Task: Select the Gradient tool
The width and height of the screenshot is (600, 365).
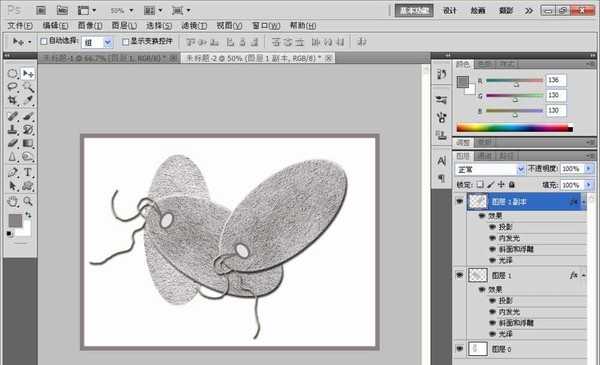Action: coord(28,143)
